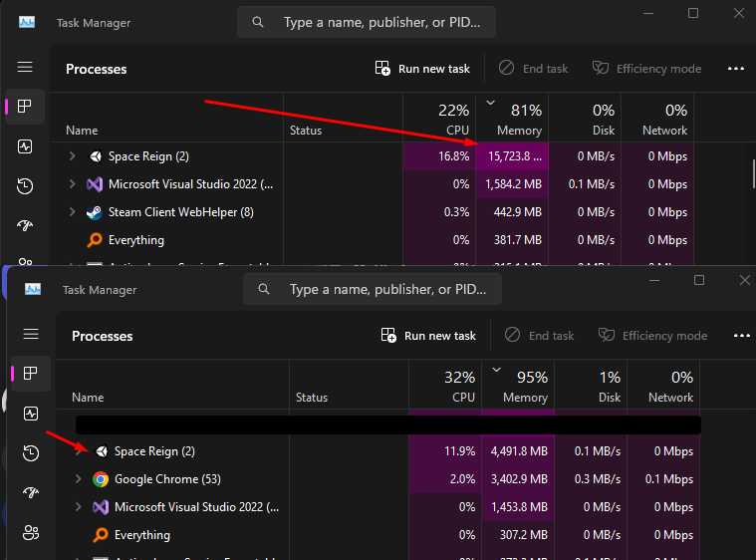This screenshot has height=560, width=756.
Task: Expand Microsoft Visual Studio 2022 in top window
Action: click(72, 183)
